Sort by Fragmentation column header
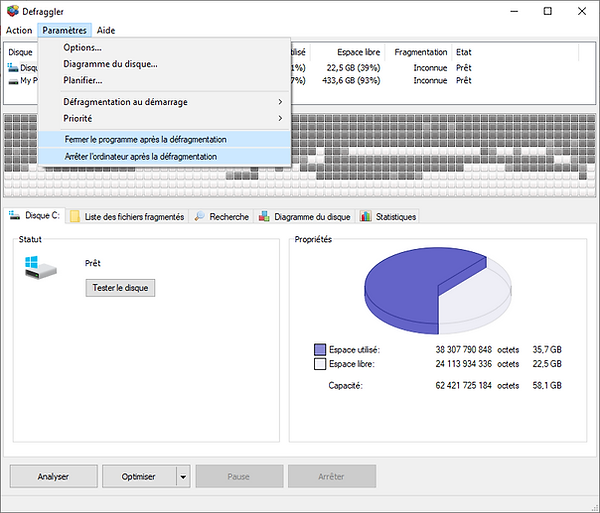Viewport: 600px width, 513px height. pyautogui.click(x=420, y=52)
